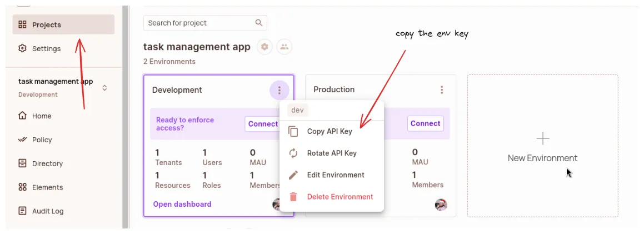Open Audit Log in the sidebar

[x=47, y=211]
